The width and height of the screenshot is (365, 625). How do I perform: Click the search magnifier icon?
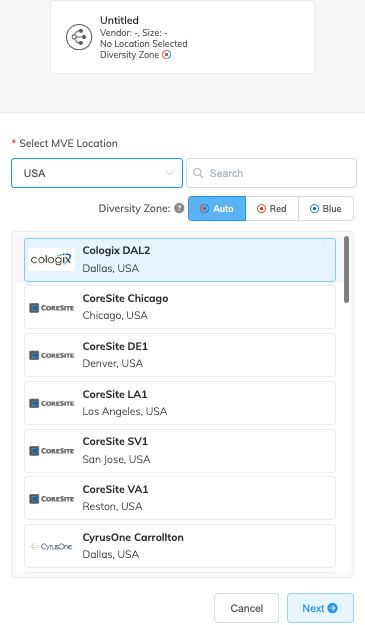[198, 173]
